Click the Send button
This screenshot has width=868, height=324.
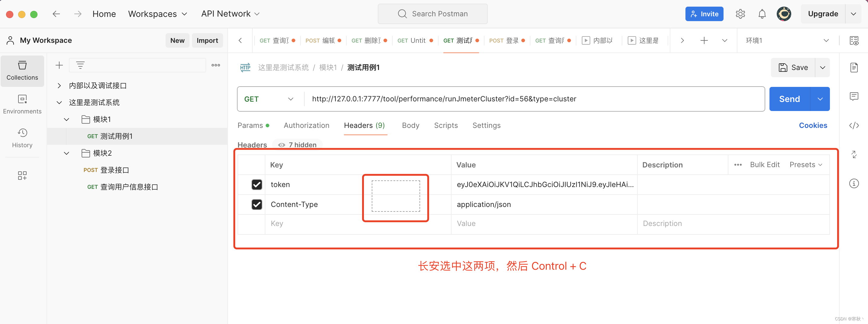[x=789, y=99]
